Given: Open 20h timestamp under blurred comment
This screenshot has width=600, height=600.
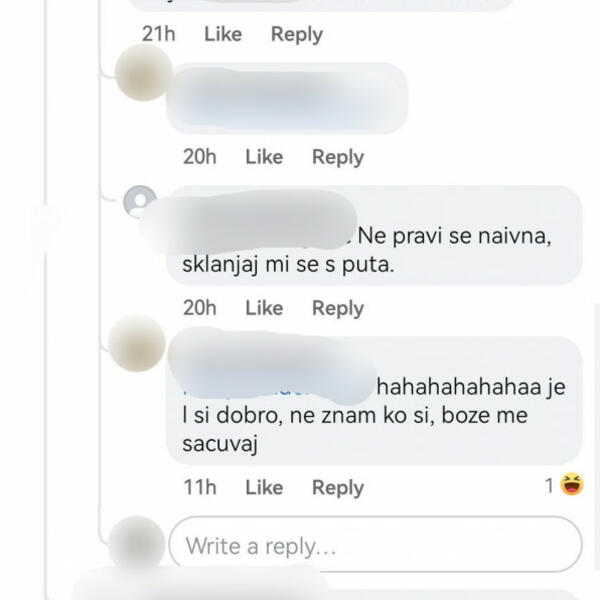Looking at the screenshot, I should pyautogui.click(x=199, y=157).
